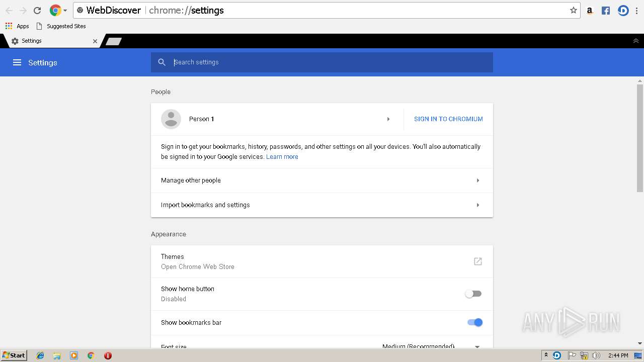Click the page scrollbar thumb
644x362 pixels.
(640, 138)
